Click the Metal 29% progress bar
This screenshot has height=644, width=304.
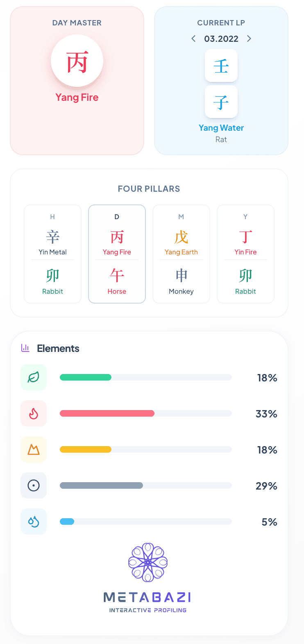coord(145,486)
